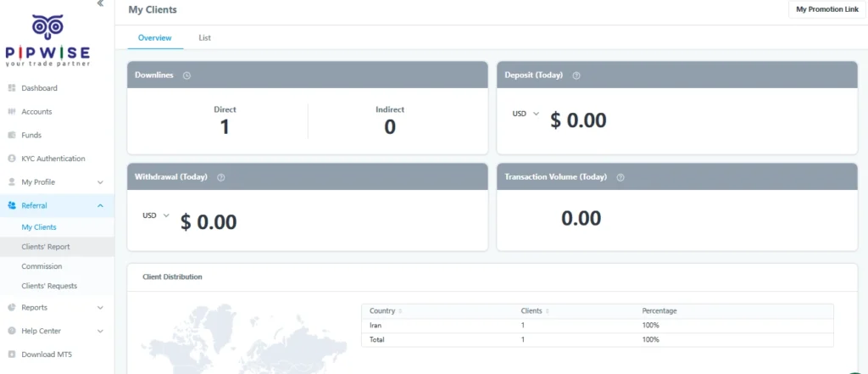The image size is (868, 374).
Task: Click the Percentage column header
Action: tap(659, 311)
